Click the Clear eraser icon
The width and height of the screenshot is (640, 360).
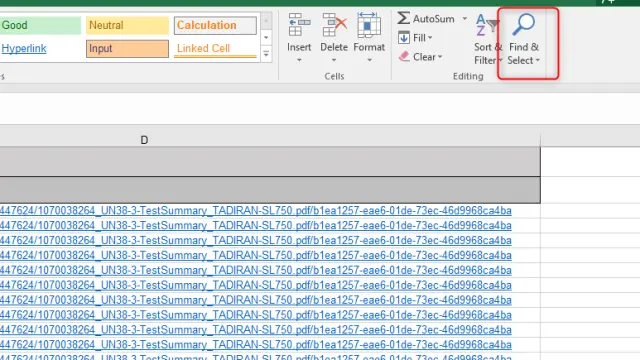(404, 56)
